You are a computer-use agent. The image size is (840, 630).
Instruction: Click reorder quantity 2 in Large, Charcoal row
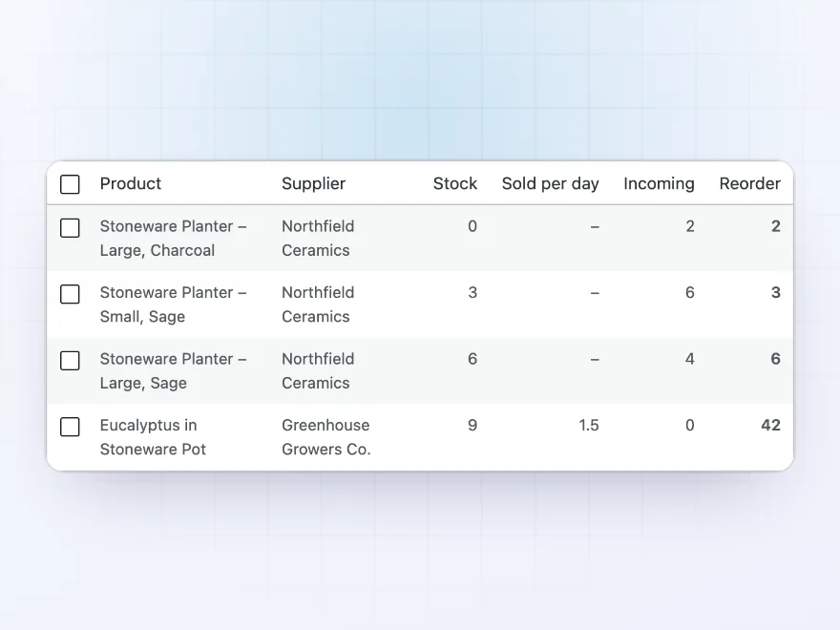(776, 226)
